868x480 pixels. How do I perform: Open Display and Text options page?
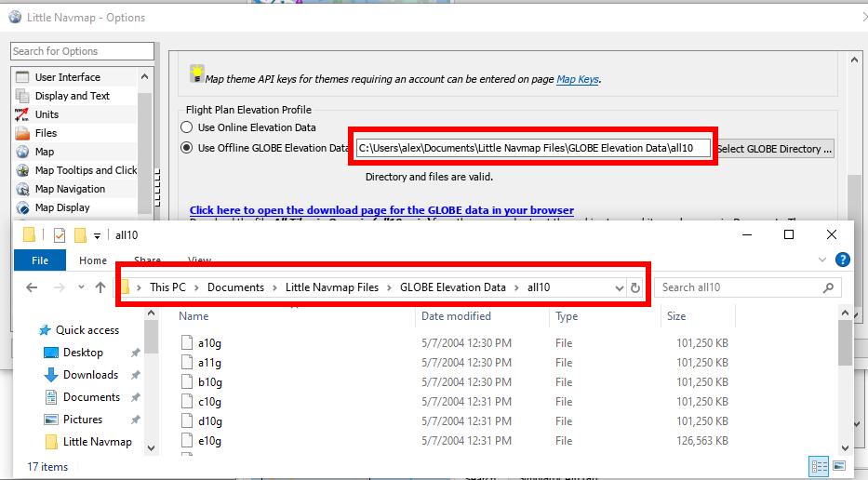tap(74, 96)
